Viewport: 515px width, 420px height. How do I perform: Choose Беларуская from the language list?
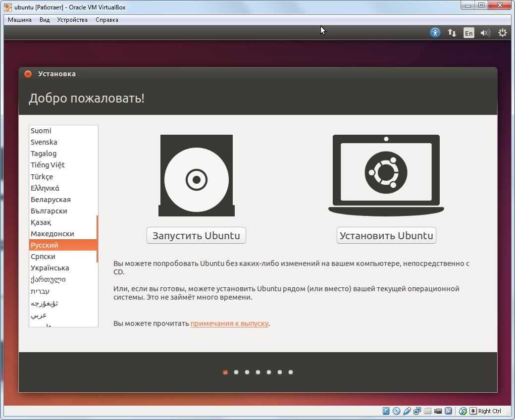51,200
